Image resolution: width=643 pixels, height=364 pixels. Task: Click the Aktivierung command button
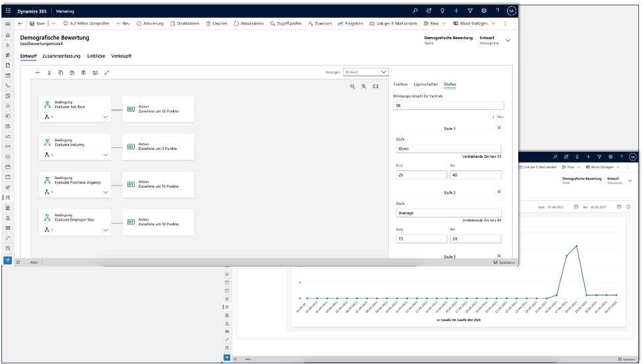point(151,23)
